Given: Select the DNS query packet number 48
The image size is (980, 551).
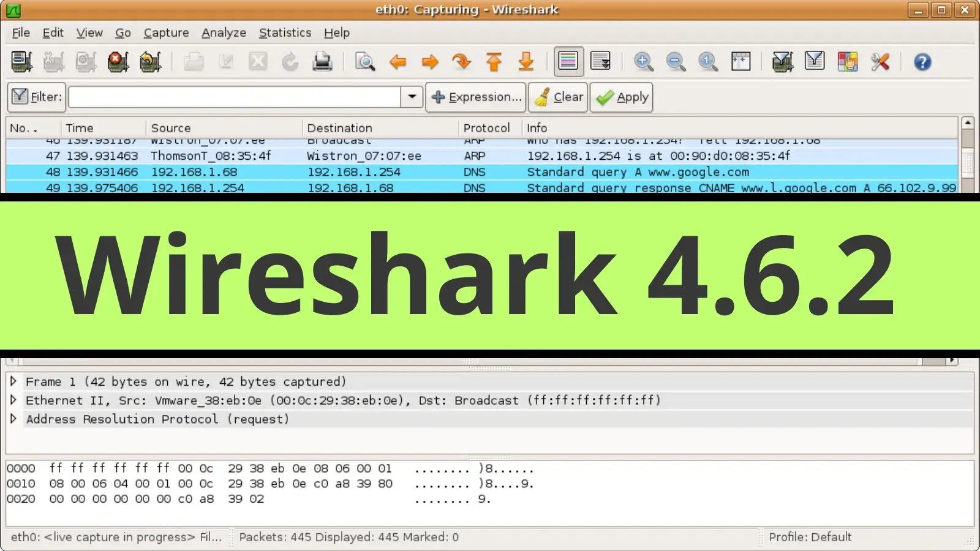Looking at the screenshot, I should [245, 172].
